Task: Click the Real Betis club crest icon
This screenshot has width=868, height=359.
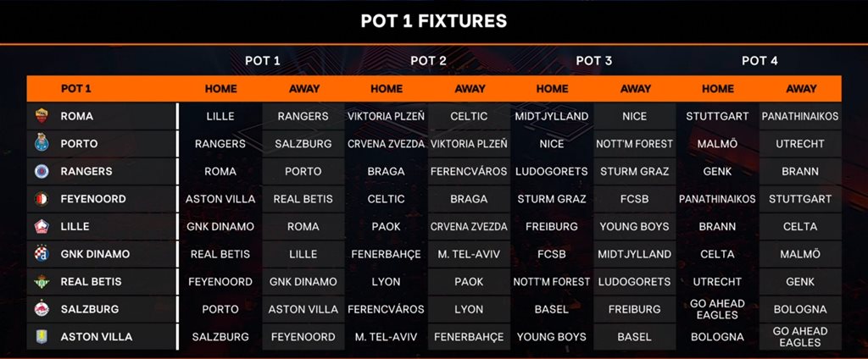Action: click(42, 281)
